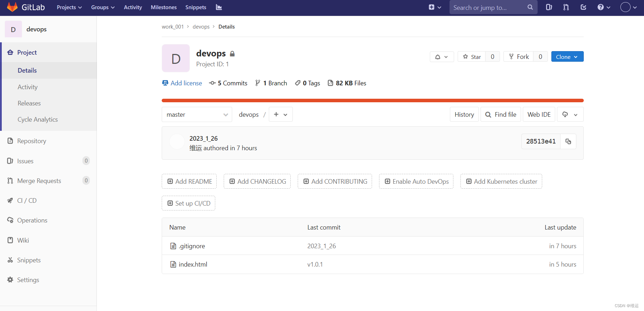Open the 5 Commits link
Screen dimensions: 644x311
(228, 83)
